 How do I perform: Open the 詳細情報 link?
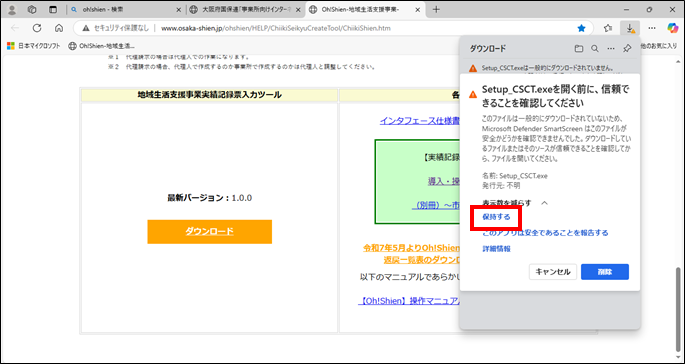click(x=496, y=249)
